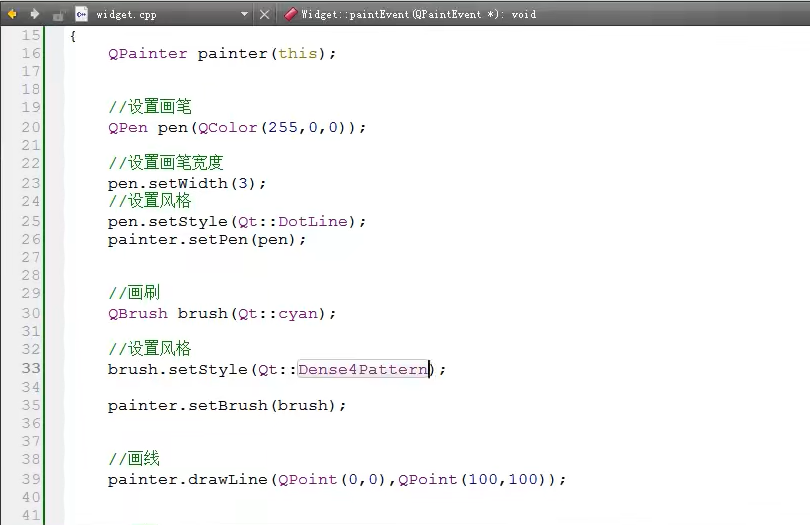This screenshot has width=810, height=525.
Task: Click the QPainter type name
Action: (x=148, y=54)
